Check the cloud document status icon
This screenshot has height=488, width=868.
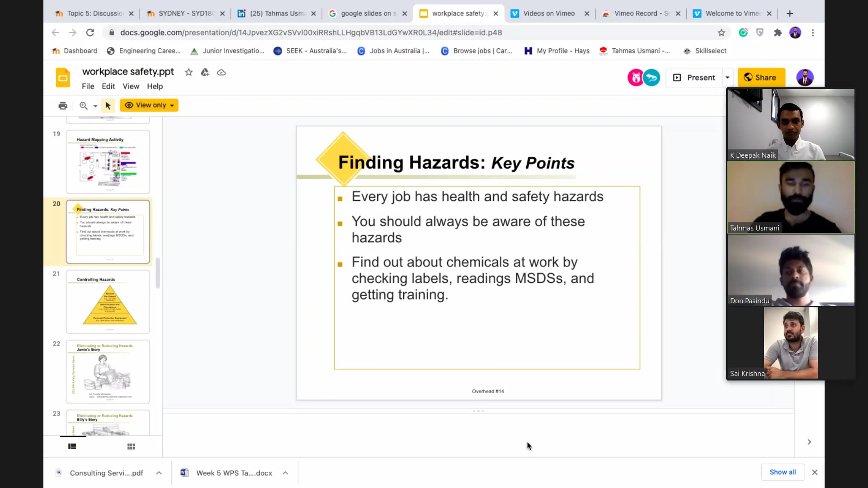pyautogui.click(x=221, y=72)
